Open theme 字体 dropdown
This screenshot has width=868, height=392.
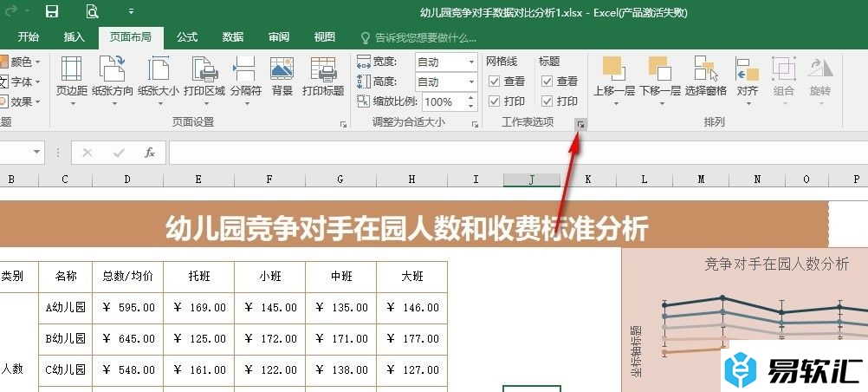21,82
